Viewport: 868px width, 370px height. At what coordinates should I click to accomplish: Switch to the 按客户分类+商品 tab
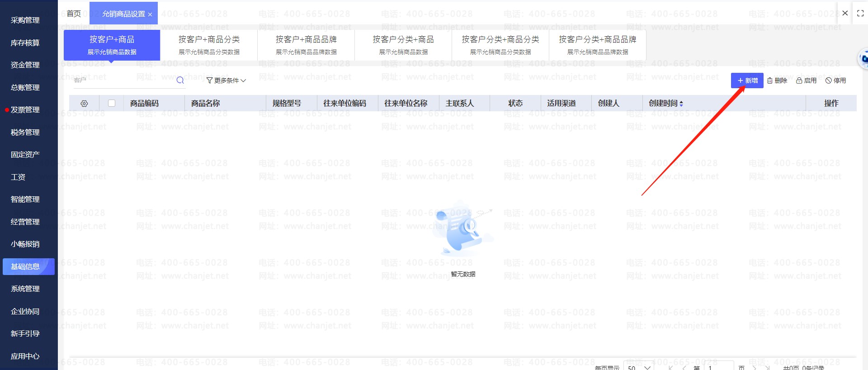coord(403,45)
